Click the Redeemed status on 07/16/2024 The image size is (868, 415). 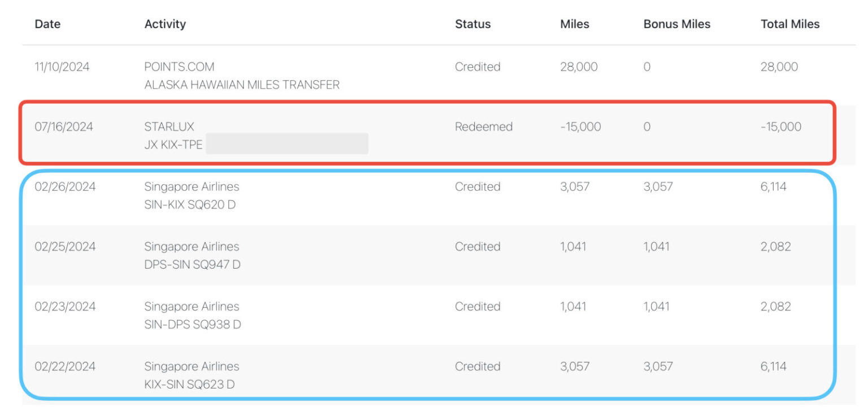click(x=483, y=126)
